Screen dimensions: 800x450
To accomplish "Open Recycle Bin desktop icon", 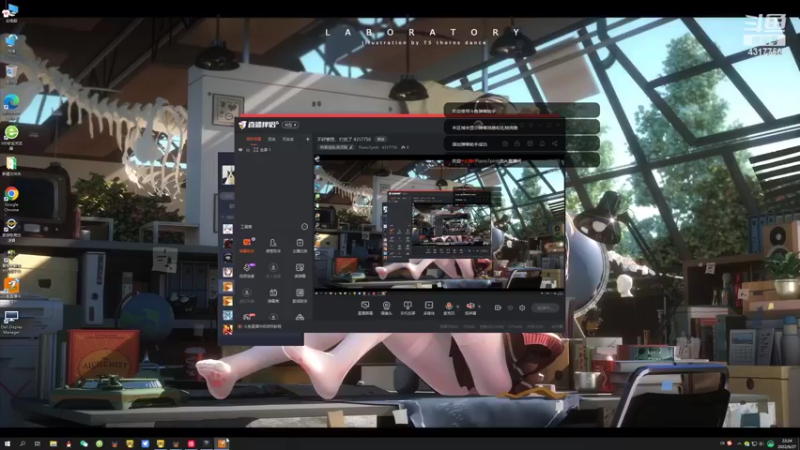I will click(11, 74).
